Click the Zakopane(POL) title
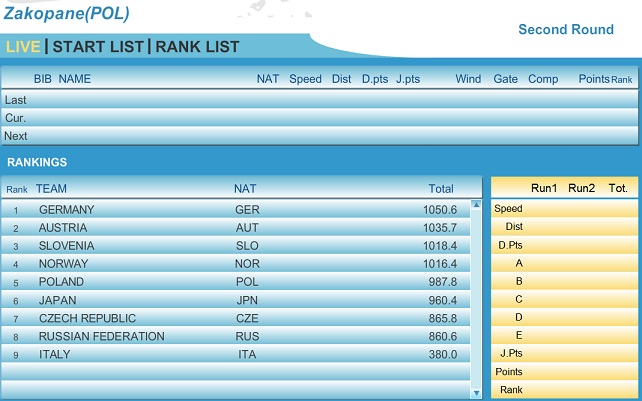The width and height of the screenshot is (642, 401). pos(66,13)
